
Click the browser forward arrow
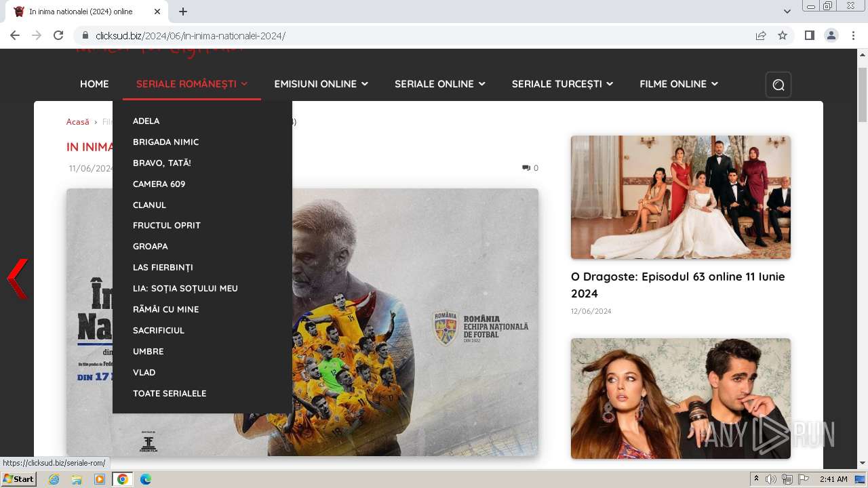pos(37,36)
